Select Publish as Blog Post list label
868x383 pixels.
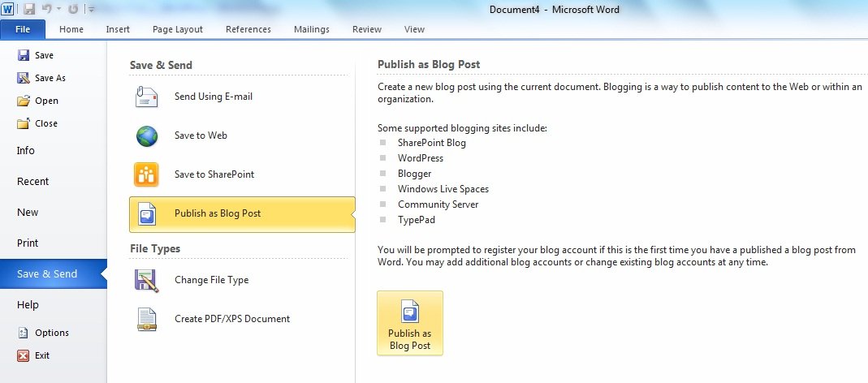point(218,213)
